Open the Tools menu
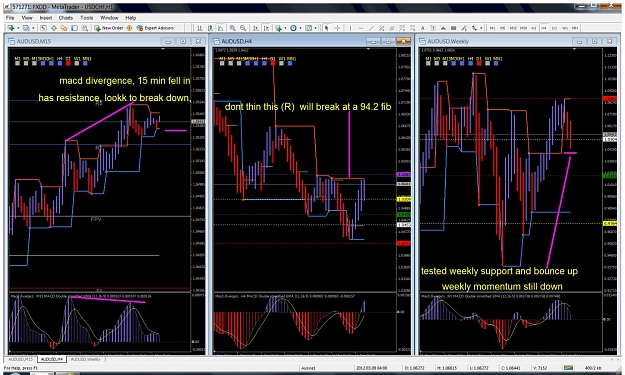Viewport: 625px width, 375px height. [86, 18]
